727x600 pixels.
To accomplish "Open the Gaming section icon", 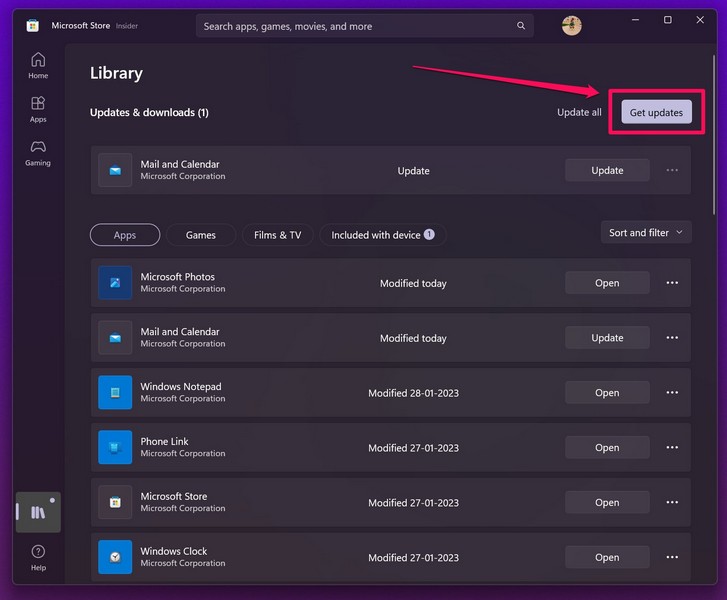I will pyautogui.click(x=38, y=153).
